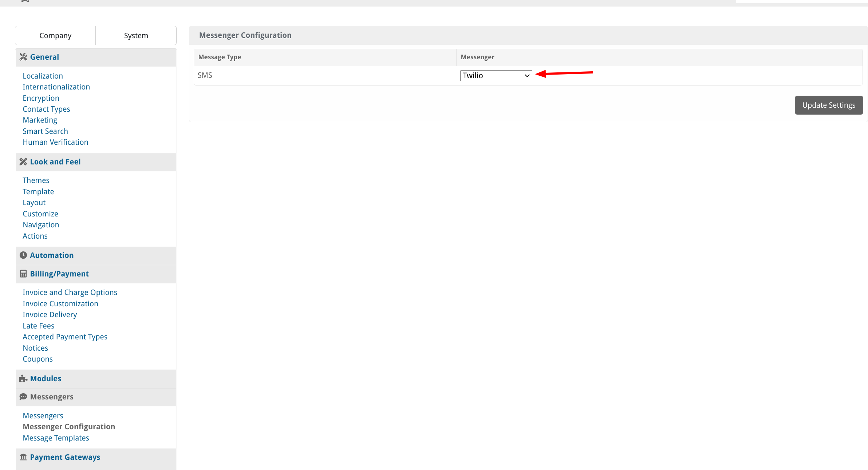868x470 pixels.
Task: Open the Layout link
Action: click(x=34, y=202)
